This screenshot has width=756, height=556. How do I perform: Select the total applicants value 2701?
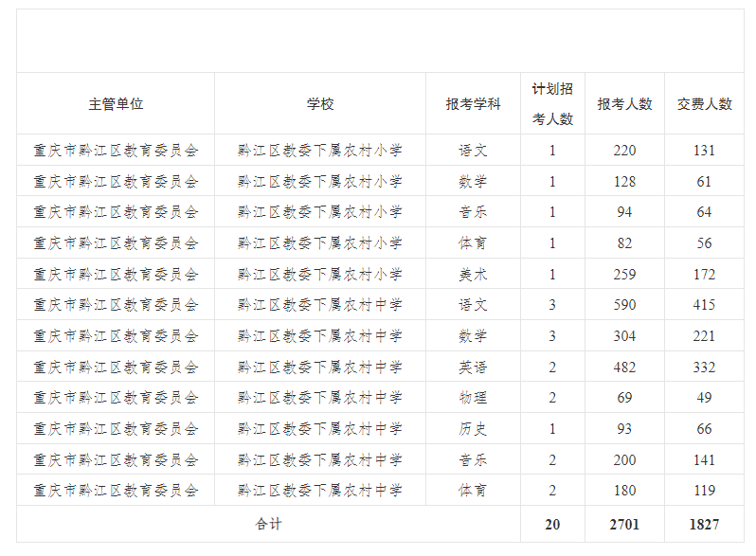(624, 524)
